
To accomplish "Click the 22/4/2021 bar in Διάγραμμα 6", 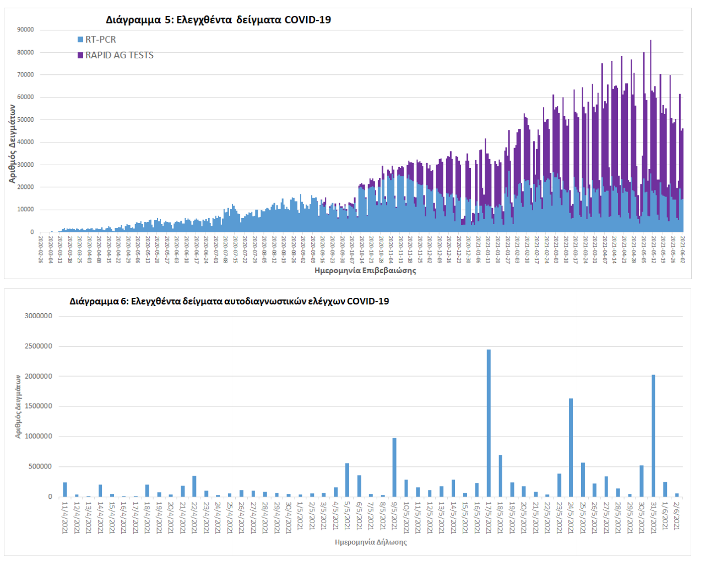I will (x=194, y=486).
